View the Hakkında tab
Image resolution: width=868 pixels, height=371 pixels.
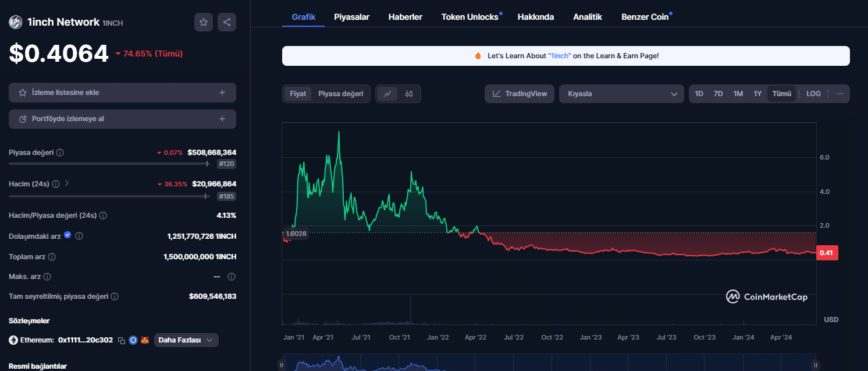click(x=536, y=17)
